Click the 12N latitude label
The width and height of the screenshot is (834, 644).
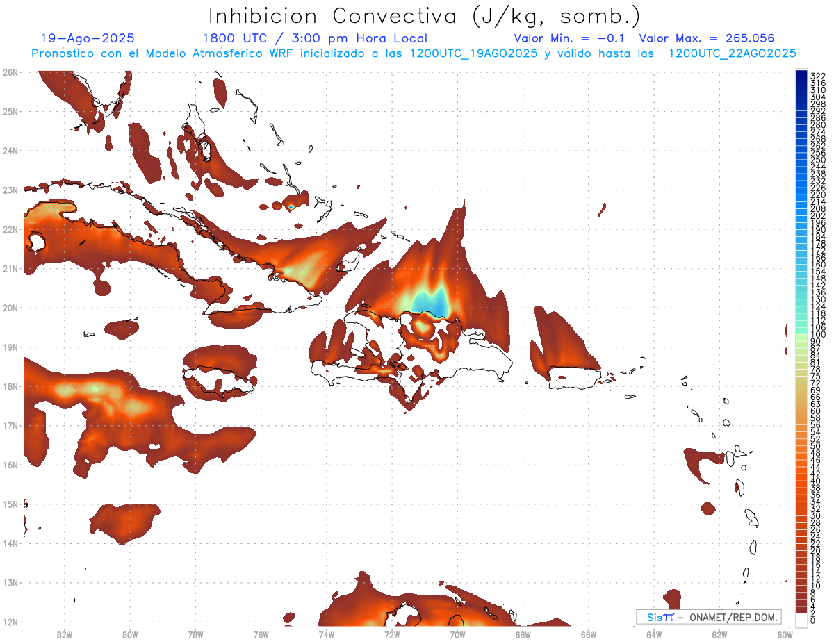point(10,622)
